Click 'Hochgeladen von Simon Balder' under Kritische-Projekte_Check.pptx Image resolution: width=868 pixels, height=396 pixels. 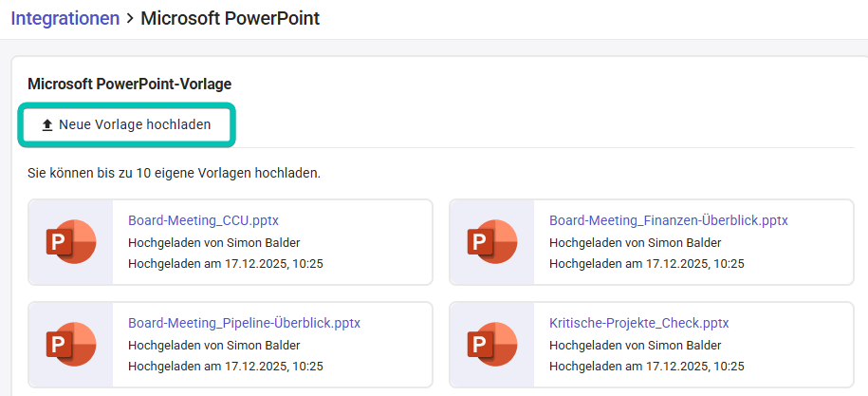635,345
